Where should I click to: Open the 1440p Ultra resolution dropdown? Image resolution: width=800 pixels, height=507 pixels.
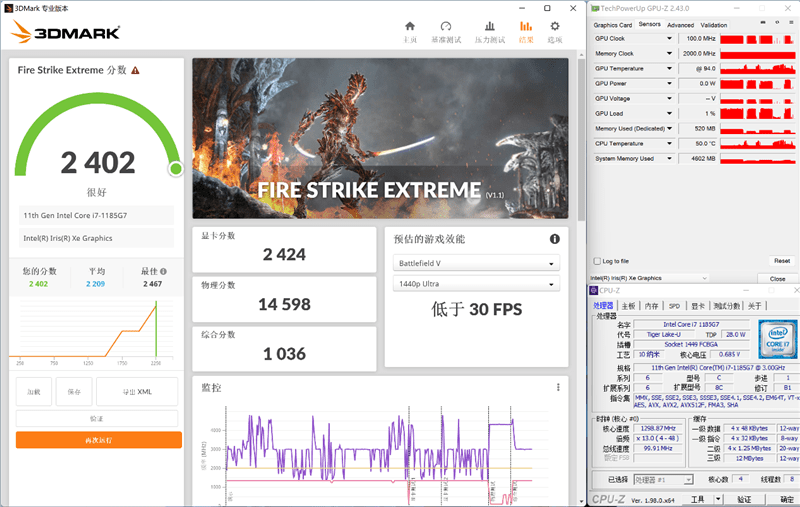click(476, 284)
